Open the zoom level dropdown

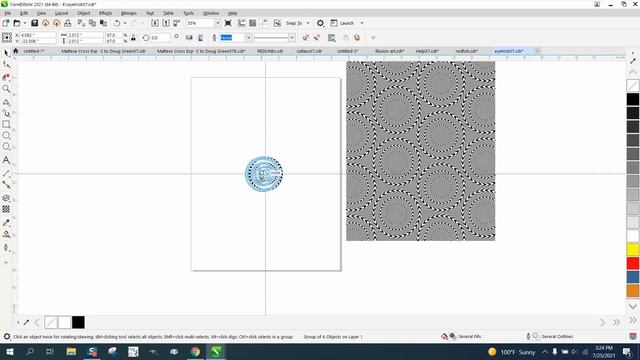[x=217, y=23]
